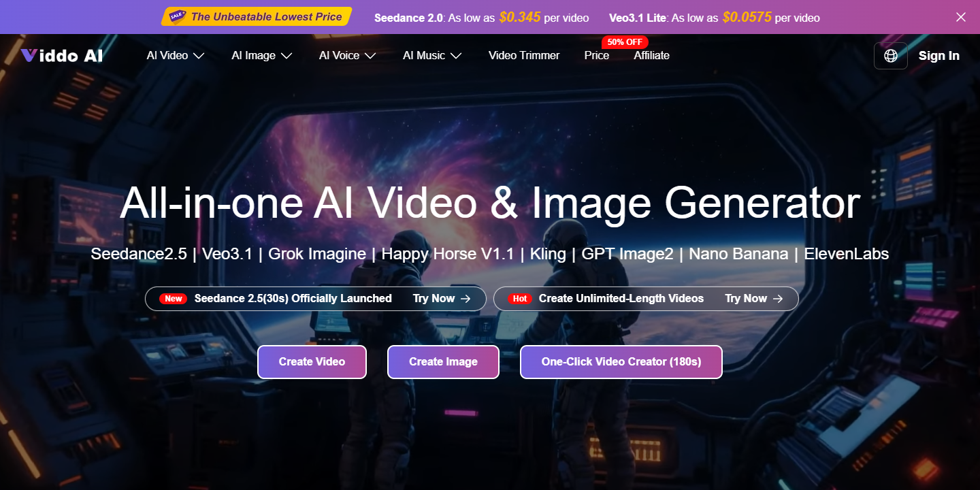Click the Sign In link
The height and width of the screenshot is (490, 980).
tap(939, 56)
